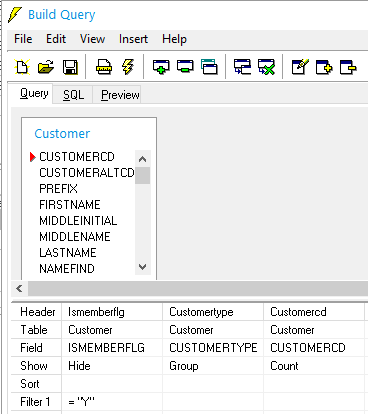Click the New query toolbar icon

point(22,67)
